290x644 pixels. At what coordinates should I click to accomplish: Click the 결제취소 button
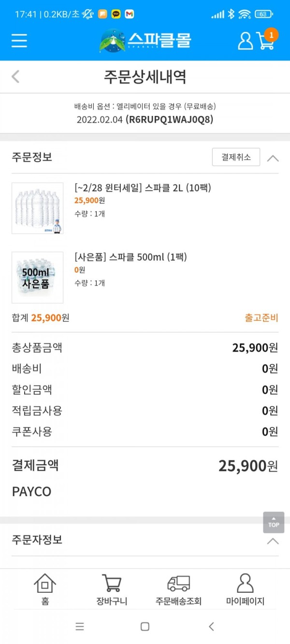[x=236, y=157]
